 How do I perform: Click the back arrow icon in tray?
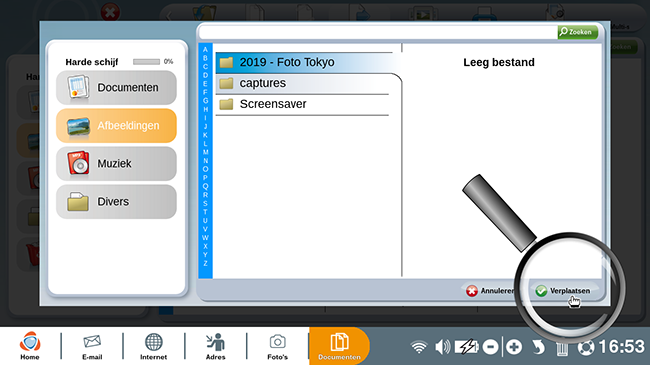[538, 347]
